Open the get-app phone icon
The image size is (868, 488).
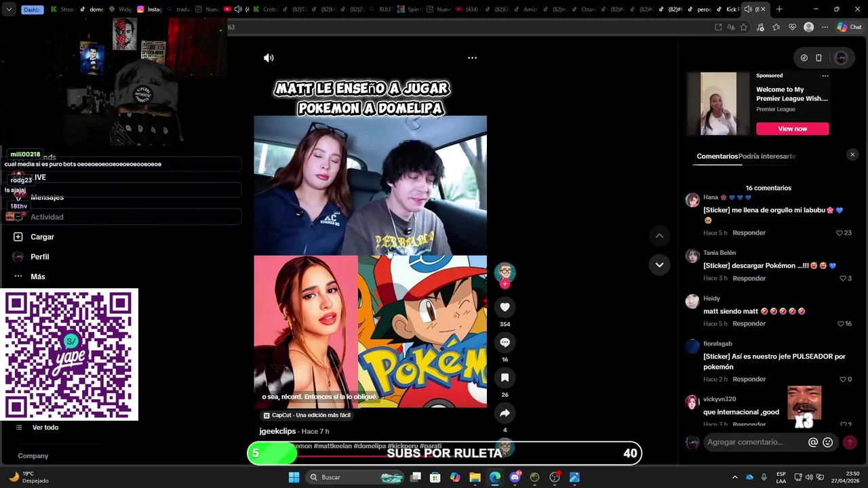tap(818, 58)
